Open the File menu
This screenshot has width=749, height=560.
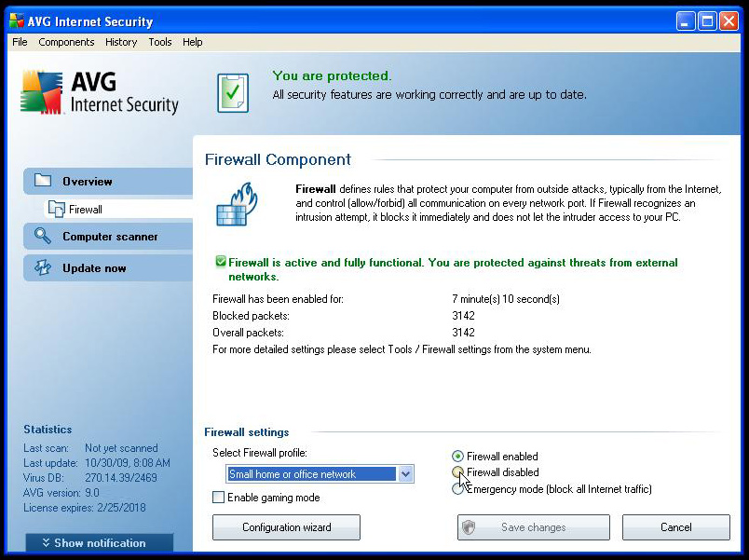click(20, 42)
